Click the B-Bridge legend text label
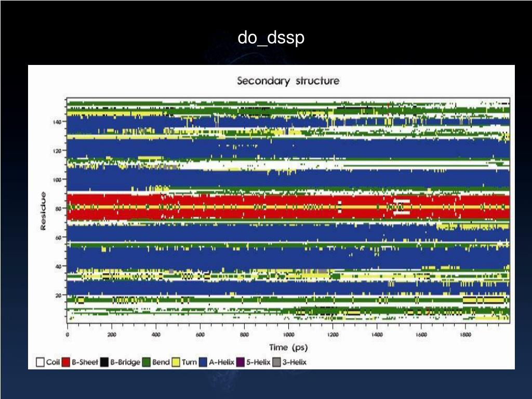532x399 pixels. click(x=125, y=362)
